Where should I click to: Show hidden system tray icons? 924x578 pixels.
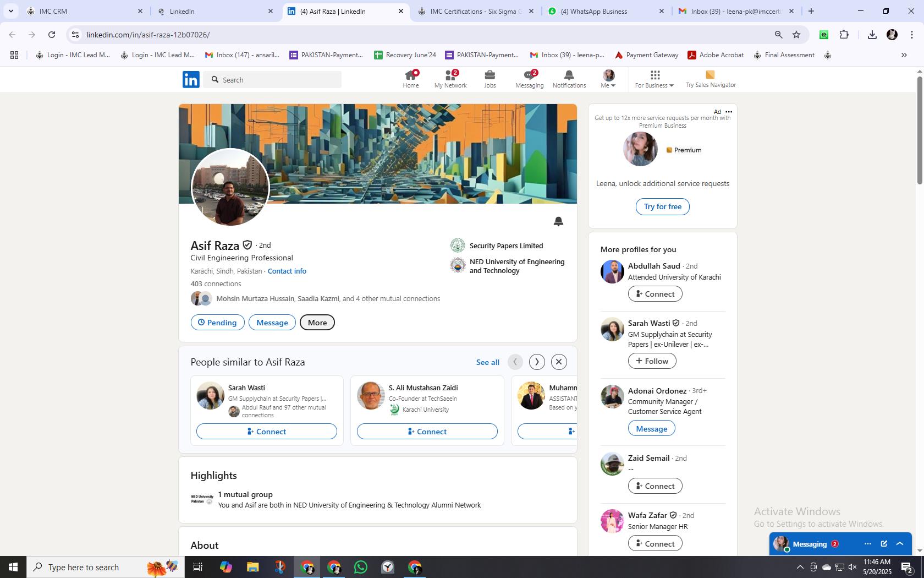[800, 567]
